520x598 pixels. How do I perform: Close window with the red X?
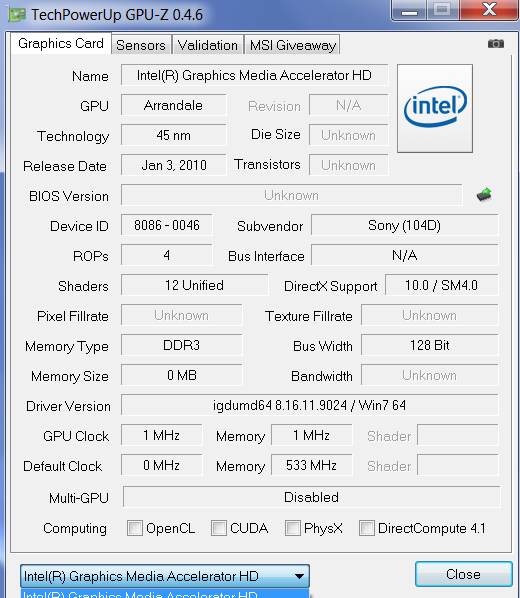[x=489, y=10]
